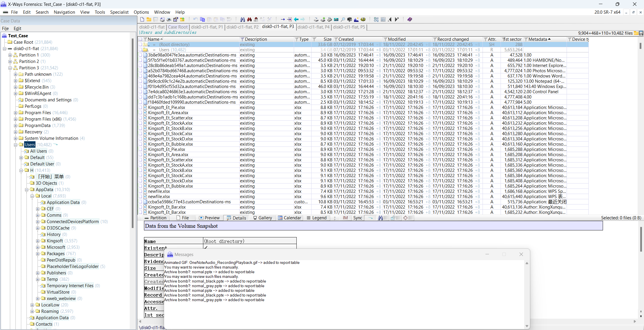Click the HEX search toolbar icon
Viewport: 644px width, 330px height.
click(x=256, y=20)
